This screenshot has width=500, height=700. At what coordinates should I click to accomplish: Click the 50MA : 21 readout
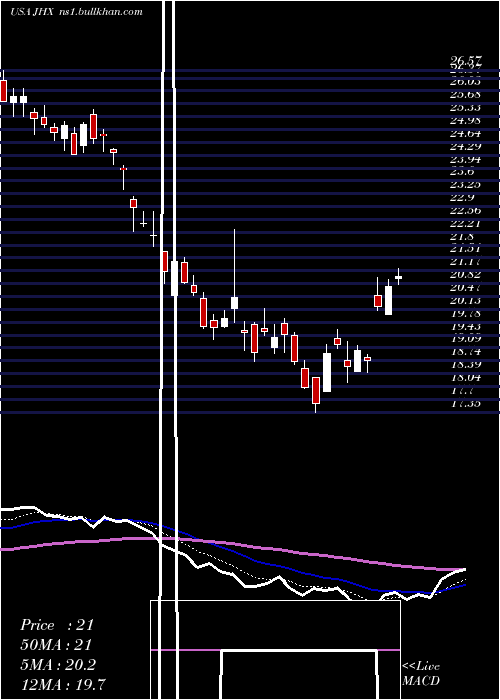tap(56, 645)
